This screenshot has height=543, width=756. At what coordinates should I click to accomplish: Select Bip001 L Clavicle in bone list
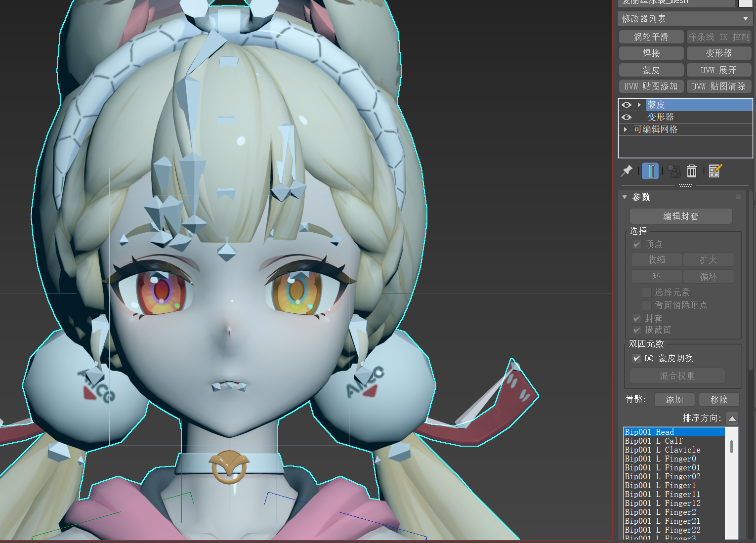(662, 450)
